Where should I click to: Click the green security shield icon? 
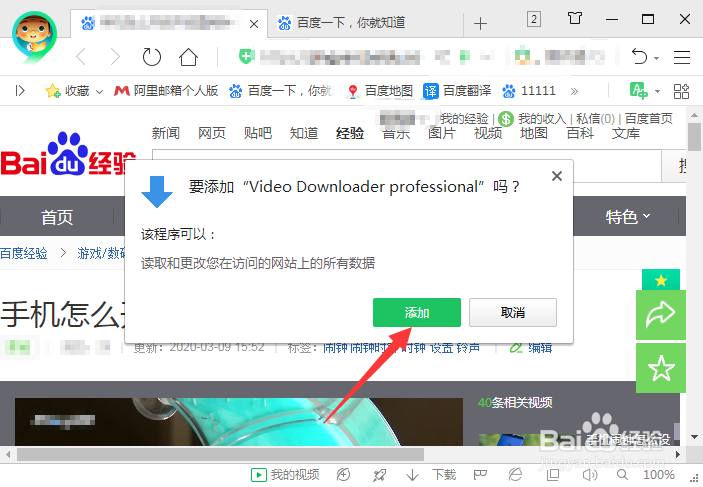point(246,56)
